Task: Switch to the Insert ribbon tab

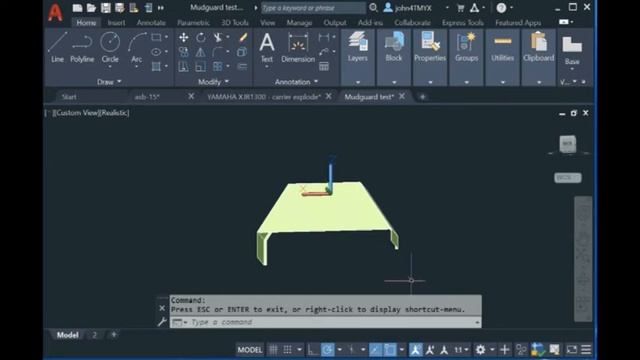Action: 116,23
